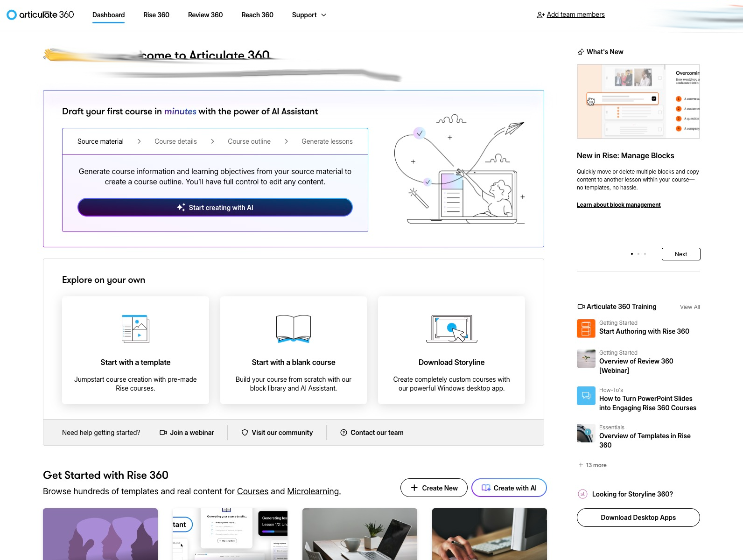The image size is (743, 560).
Task: Click the Create New button
Action: [434, 488]
